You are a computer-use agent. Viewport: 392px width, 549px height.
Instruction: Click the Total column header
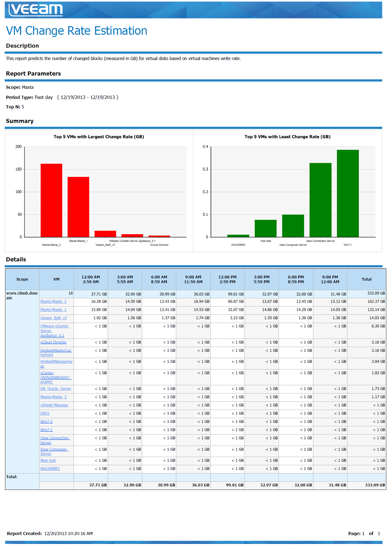(367, 279)
